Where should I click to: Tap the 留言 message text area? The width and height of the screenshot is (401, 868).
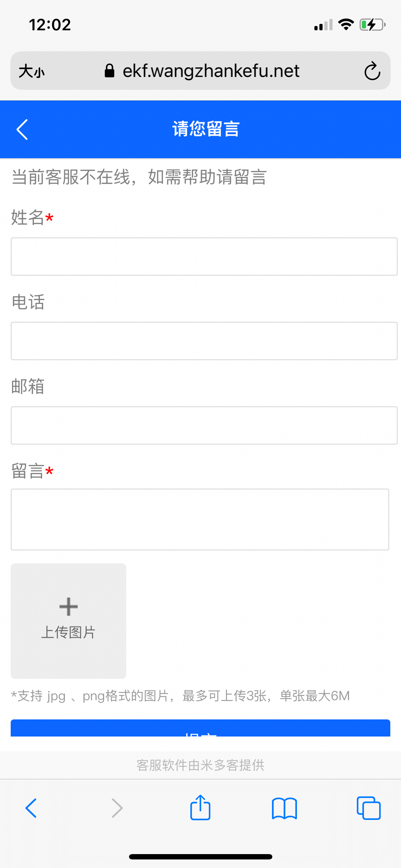(x=200, y=520)
